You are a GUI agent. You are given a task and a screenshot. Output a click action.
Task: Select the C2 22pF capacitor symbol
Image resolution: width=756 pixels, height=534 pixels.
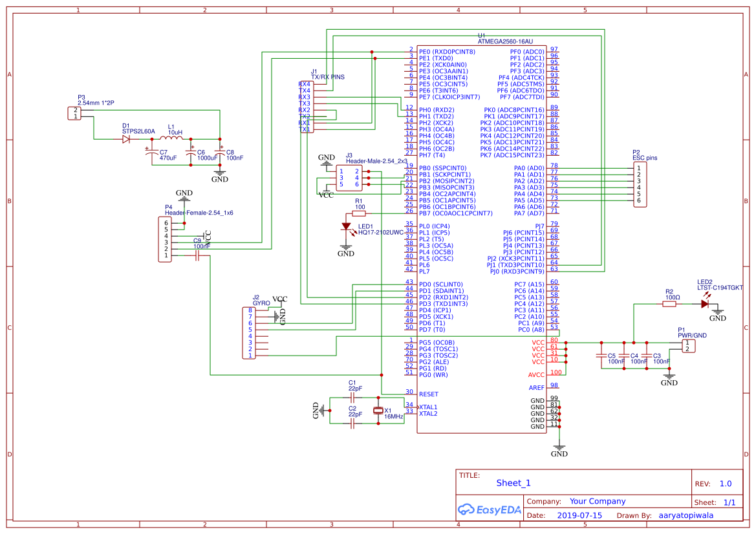click(352, 423)
